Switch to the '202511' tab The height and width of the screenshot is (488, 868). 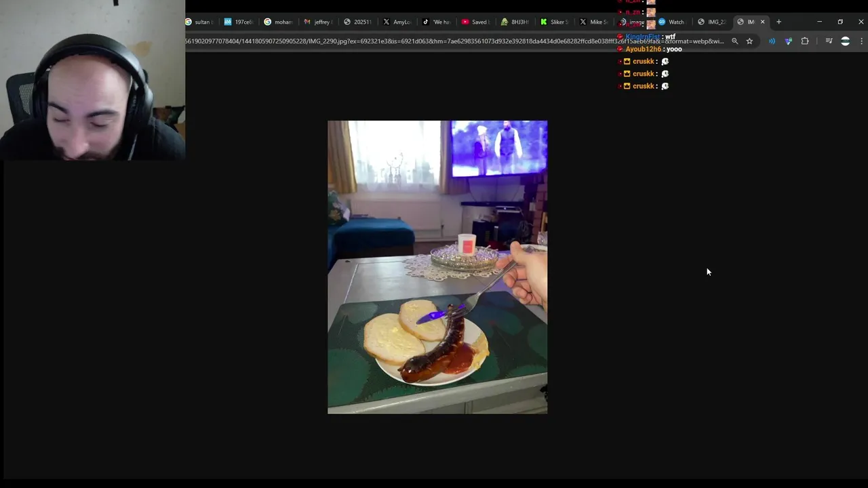[358, 22]
